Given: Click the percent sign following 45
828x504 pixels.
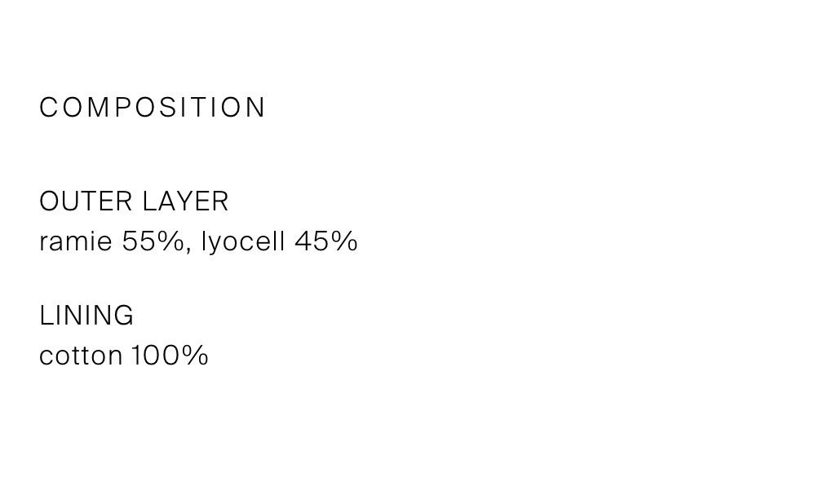Looking at the screenshot, I should coord(343,241).
